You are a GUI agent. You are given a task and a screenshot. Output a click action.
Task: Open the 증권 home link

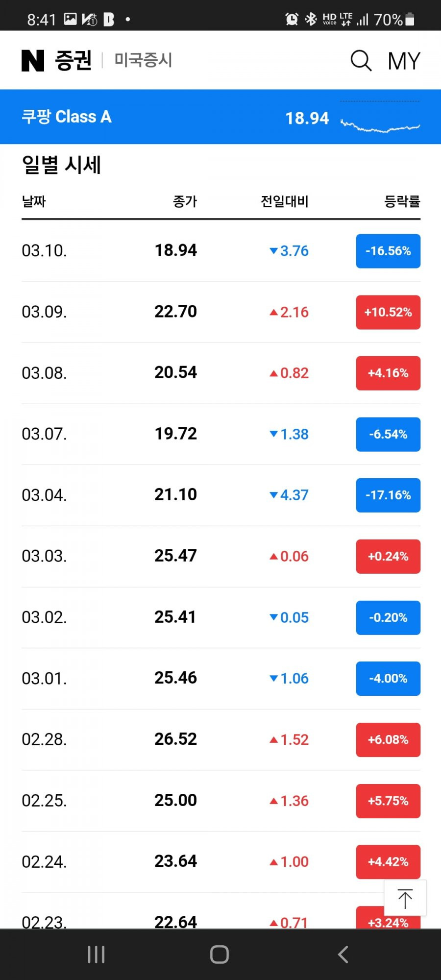click(x=73, y=60)
